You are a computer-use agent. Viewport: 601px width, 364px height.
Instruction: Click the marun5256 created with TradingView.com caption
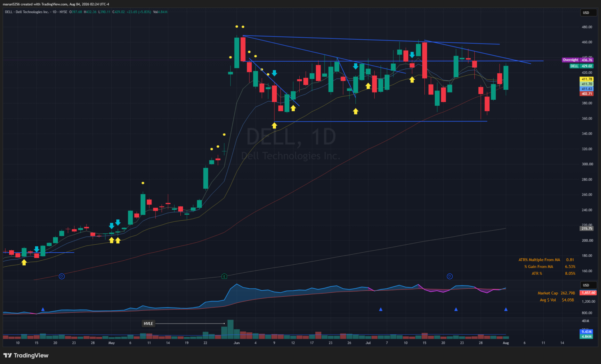pos(56,4)
